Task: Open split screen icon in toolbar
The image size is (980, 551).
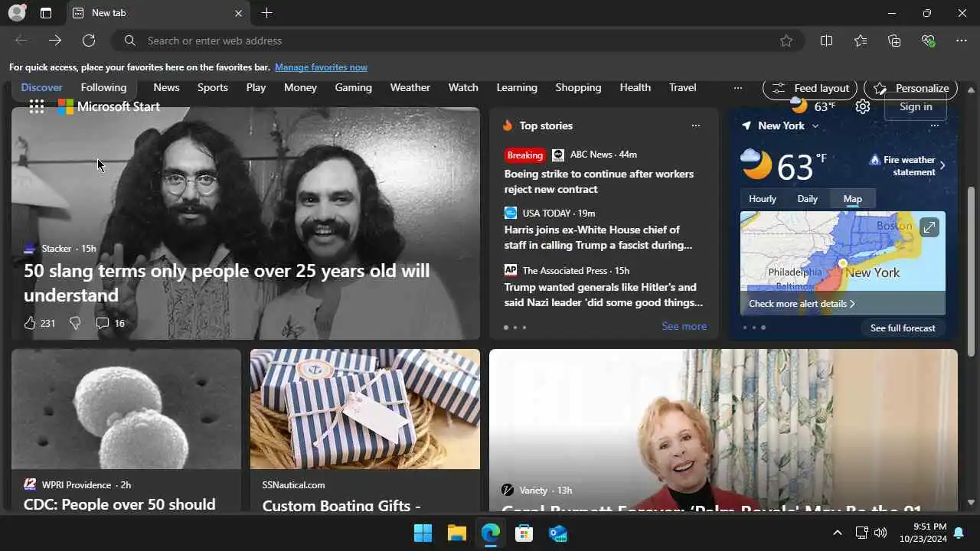Action: (x=826, y=41)
